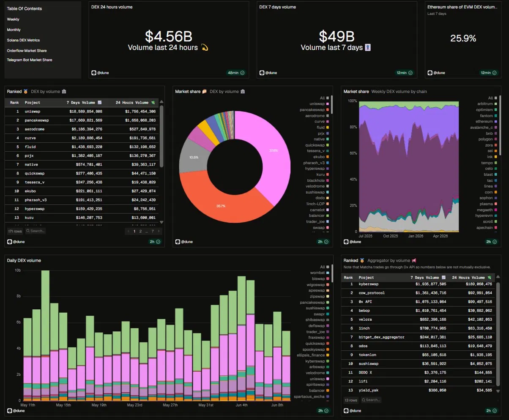Click the 2h refresh badge on Daily DEX volume
The image size is (509, 420).
pyautogui.click(x=323, y=410)
